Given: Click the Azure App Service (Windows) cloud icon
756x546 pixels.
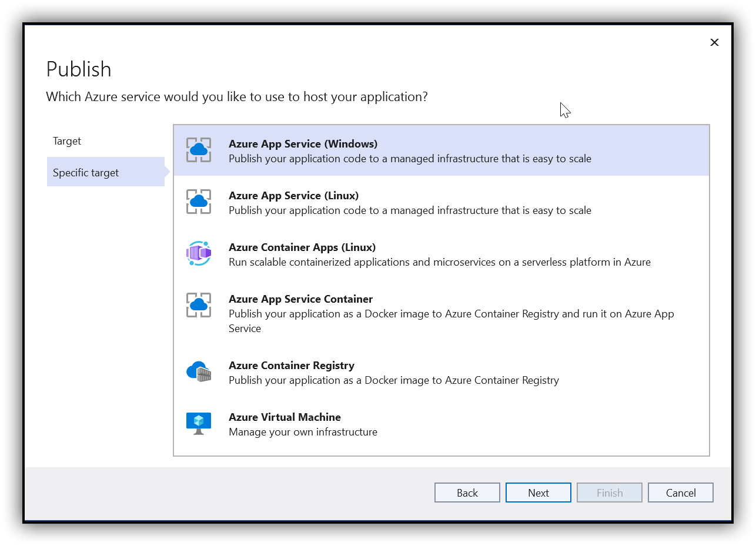Looking at the screenshot, I should tap(199, 150).
